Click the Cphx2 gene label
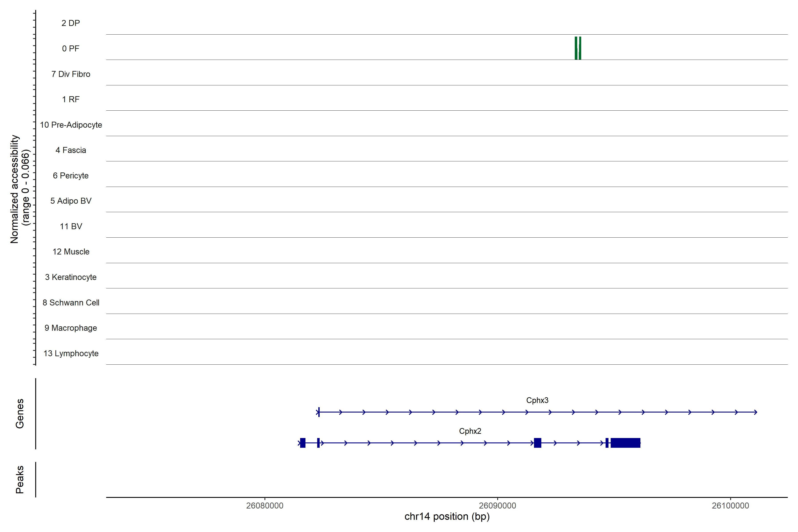The height and width of the screenshot is (532, 798). point(470,431)
